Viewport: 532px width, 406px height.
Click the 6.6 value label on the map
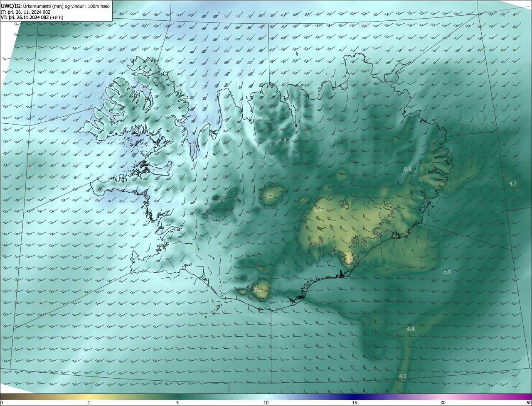point(408,169)
